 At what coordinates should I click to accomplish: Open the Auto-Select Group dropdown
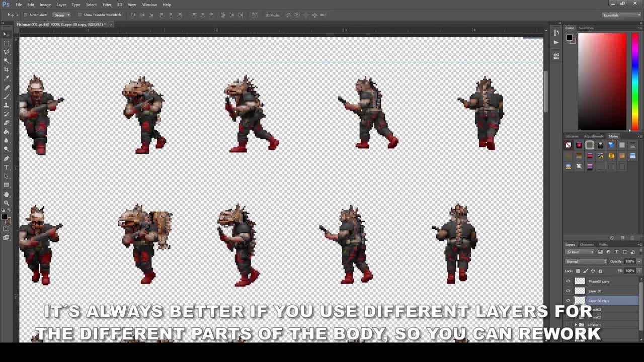(x=60, y=15)
